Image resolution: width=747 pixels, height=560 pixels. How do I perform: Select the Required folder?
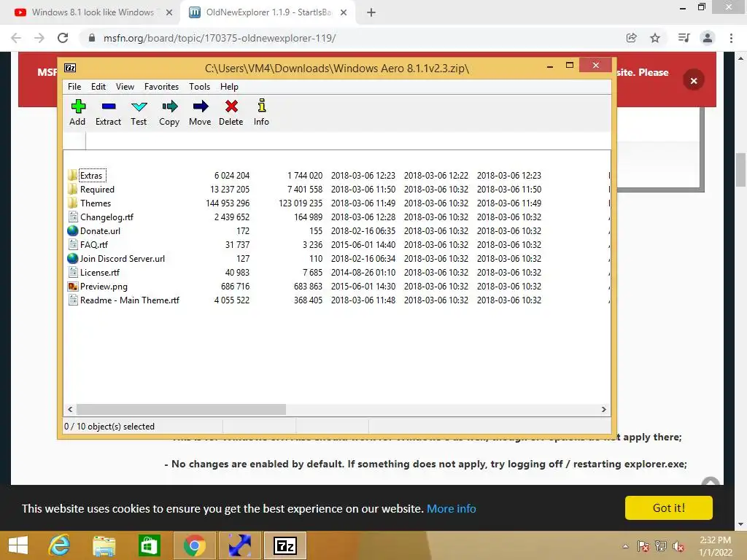[x=97, y=189]
